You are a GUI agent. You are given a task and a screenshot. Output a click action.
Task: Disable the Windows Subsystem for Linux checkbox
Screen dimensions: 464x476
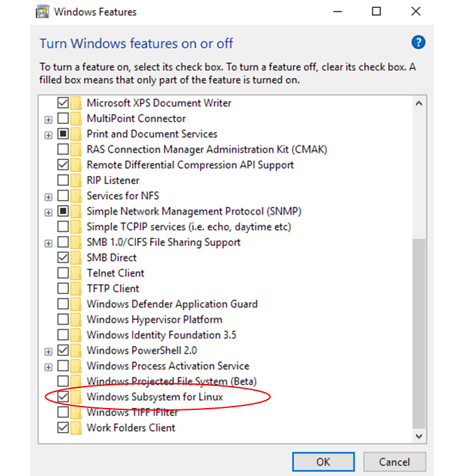click(x=63, y=397)
